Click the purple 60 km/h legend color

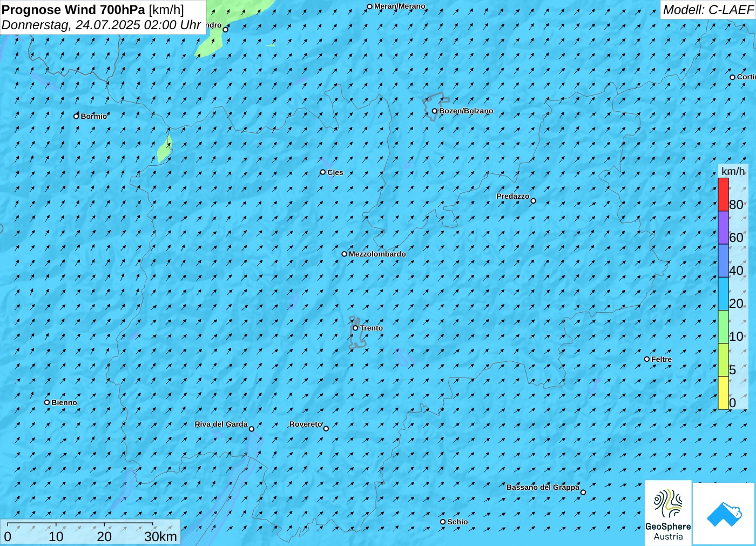[723, 227]
